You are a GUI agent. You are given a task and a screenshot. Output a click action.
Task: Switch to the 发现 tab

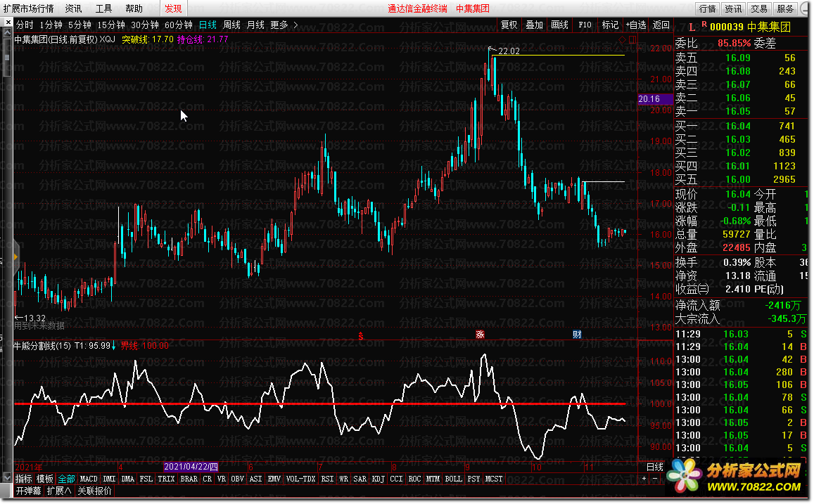173,8
